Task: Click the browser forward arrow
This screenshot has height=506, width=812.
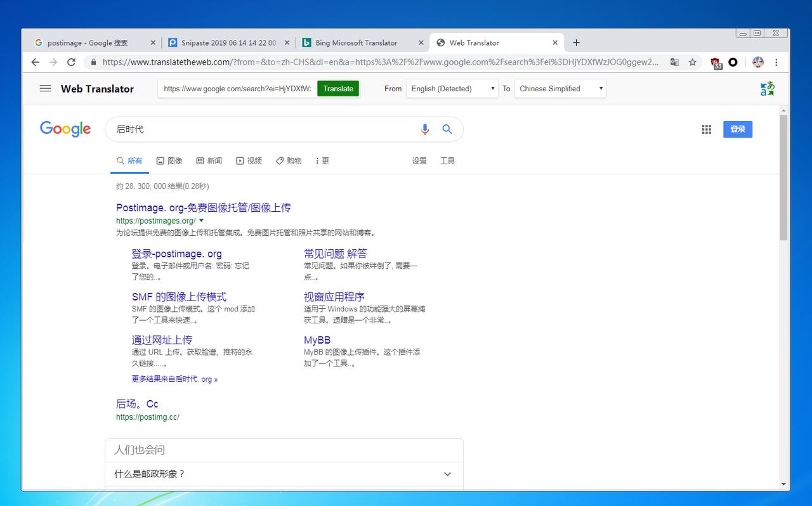Action: coord(53,62)
